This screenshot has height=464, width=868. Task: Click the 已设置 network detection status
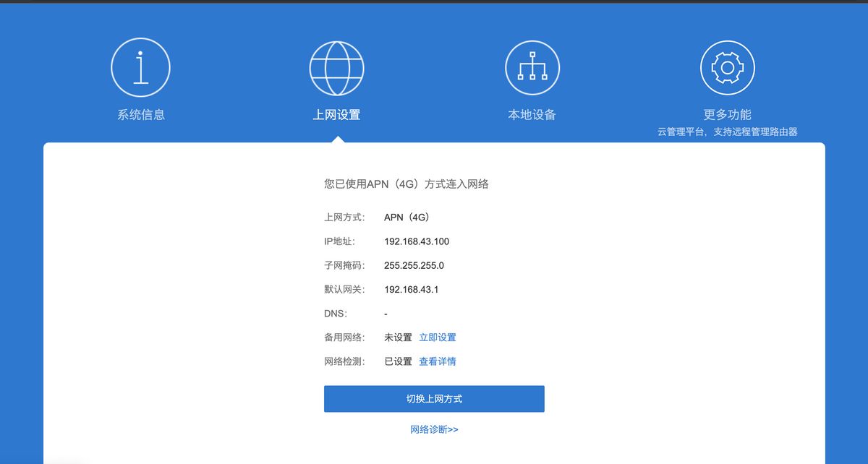[x=398, y=361]
